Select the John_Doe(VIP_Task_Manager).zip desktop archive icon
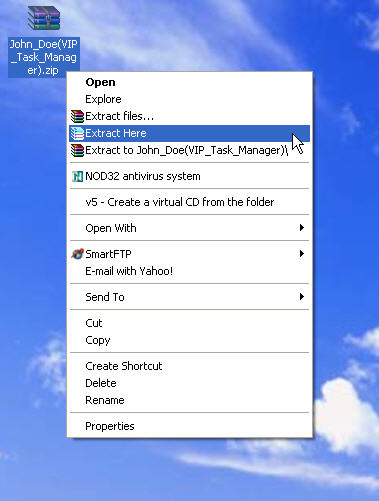379x501 pixels. pos(44,18)
